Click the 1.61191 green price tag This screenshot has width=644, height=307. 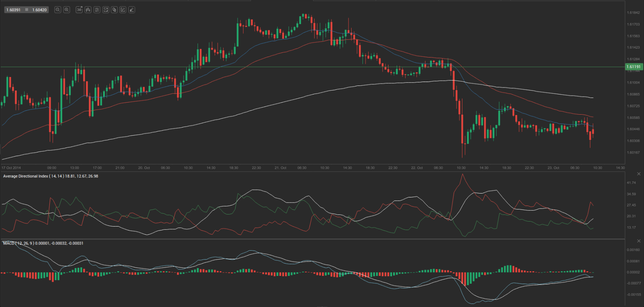coord(633,67)
